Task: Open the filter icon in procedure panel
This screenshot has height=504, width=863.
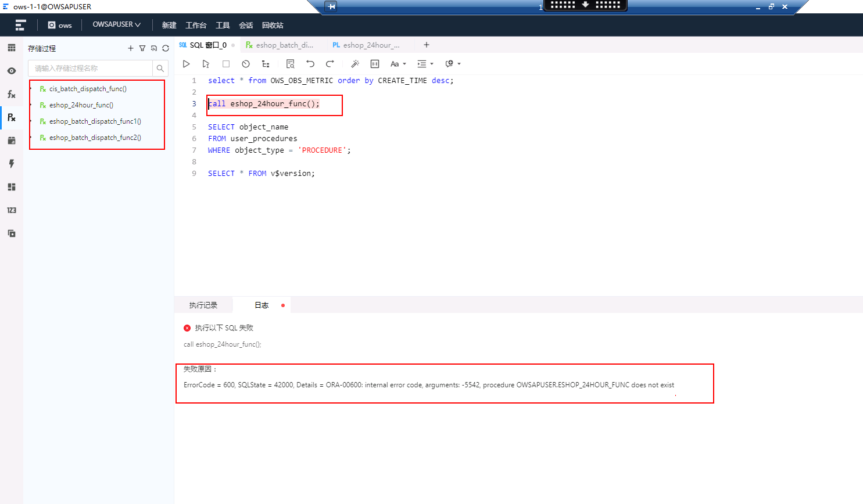Action: tap(142, 48)
